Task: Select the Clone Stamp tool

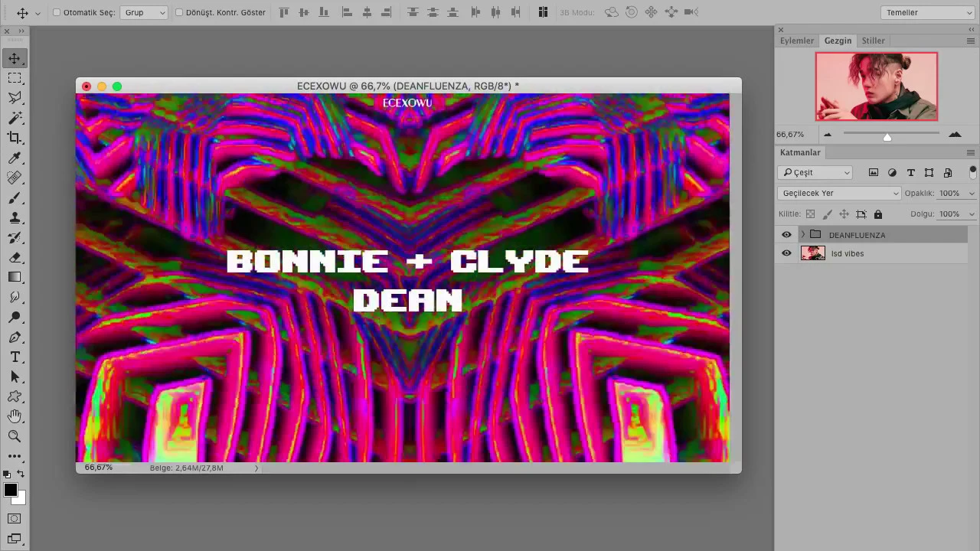Action: pyautogui.click(x=15, y=217)
